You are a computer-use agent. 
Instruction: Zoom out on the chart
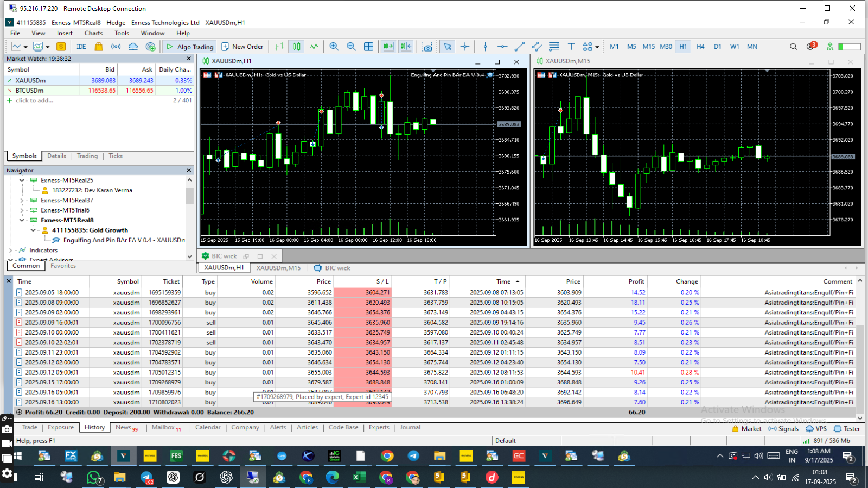coord(352,47)
